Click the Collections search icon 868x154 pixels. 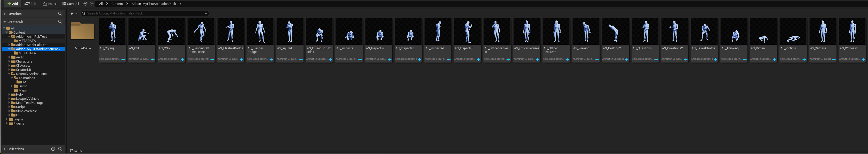click(60, 149)
